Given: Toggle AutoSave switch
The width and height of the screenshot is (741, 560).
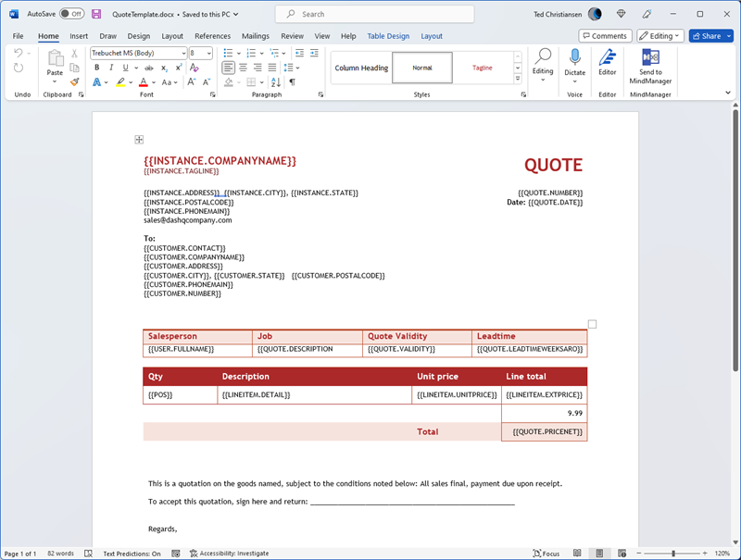Looking at the screenshot, I should point(71,14).
